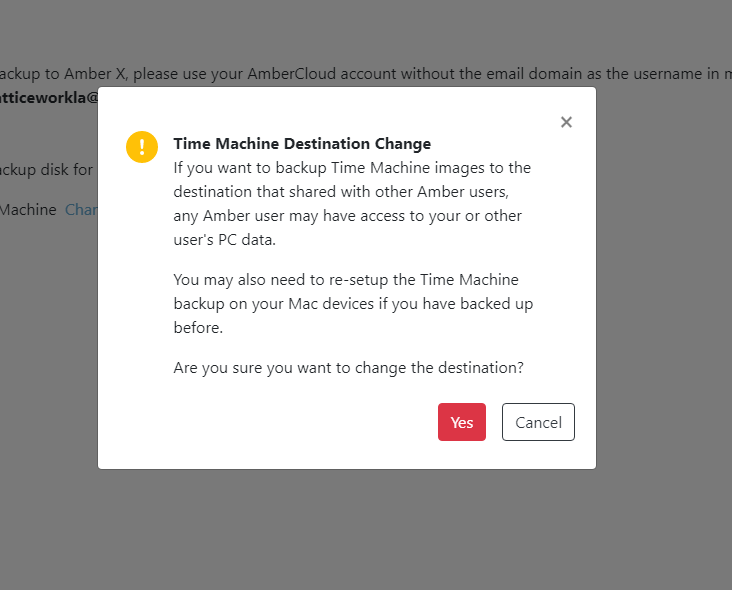Cancel the Time Machine destination change
The image size is (732, 590).
[x=538, y=422]
